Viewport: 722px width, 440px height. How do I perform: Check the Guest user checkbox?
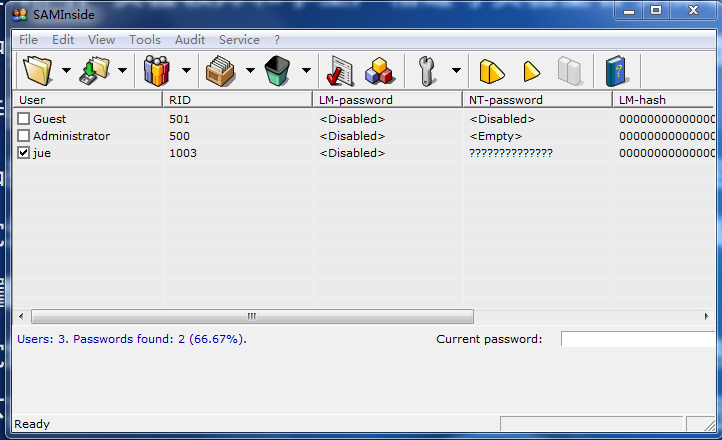[23, 119]
